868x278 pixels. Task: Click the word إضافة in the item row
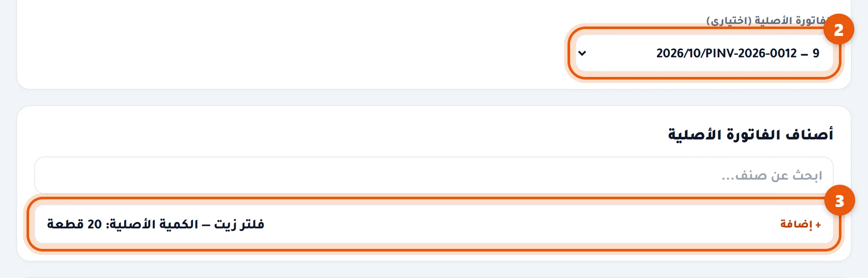[x=796, y=224]
